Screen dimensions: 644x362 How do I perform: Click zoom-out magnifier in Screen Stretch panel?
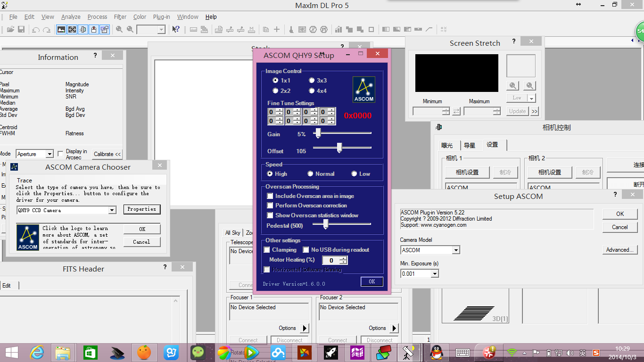tap(529, 86)
